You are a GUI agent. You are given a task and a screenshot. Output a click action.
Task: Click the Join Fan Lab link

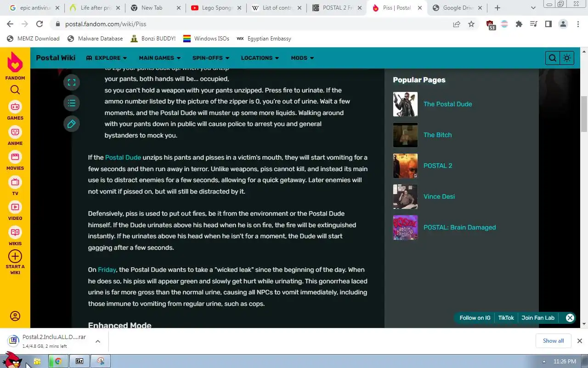(x=538, y=318)
